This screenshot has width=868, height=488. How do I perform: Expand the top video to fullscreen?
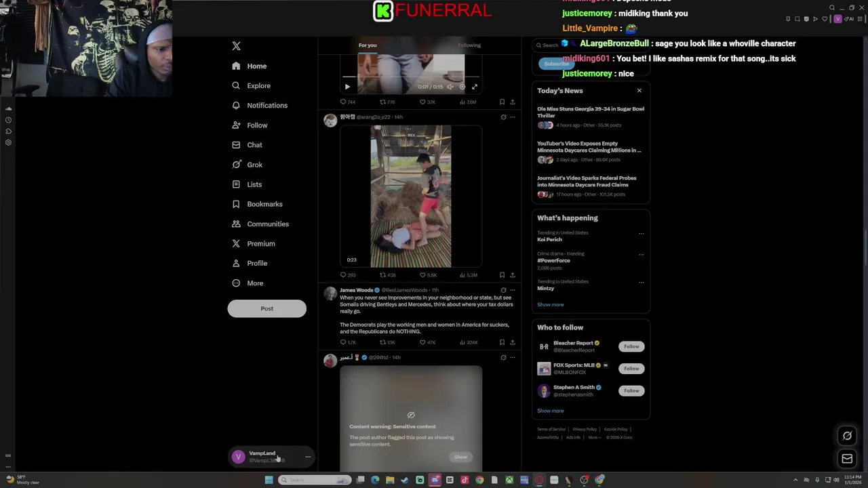[x=475, y=87]
